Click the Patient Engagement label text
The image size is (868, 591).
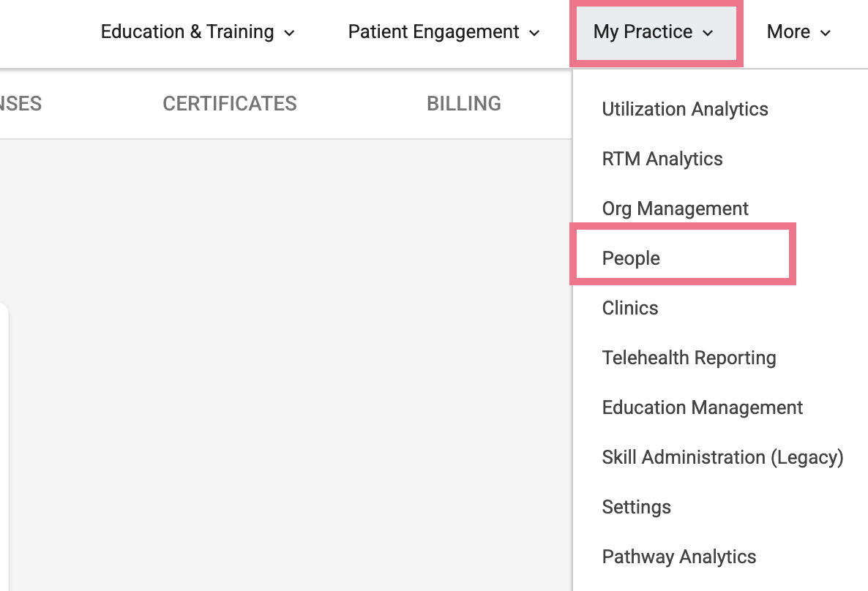point(433,31)
